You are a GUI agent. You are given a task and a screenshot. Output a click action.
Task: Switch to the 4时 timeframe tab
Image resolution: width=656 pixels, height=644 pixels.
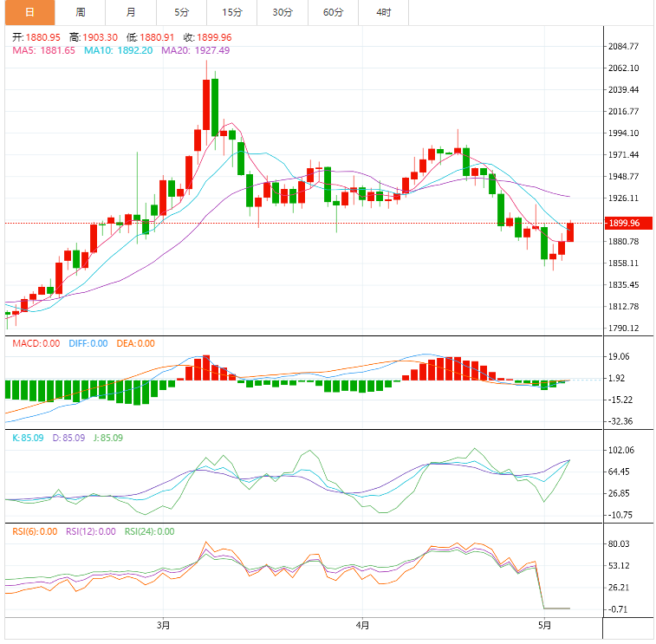pyautogui.click(x=384, y=12)
